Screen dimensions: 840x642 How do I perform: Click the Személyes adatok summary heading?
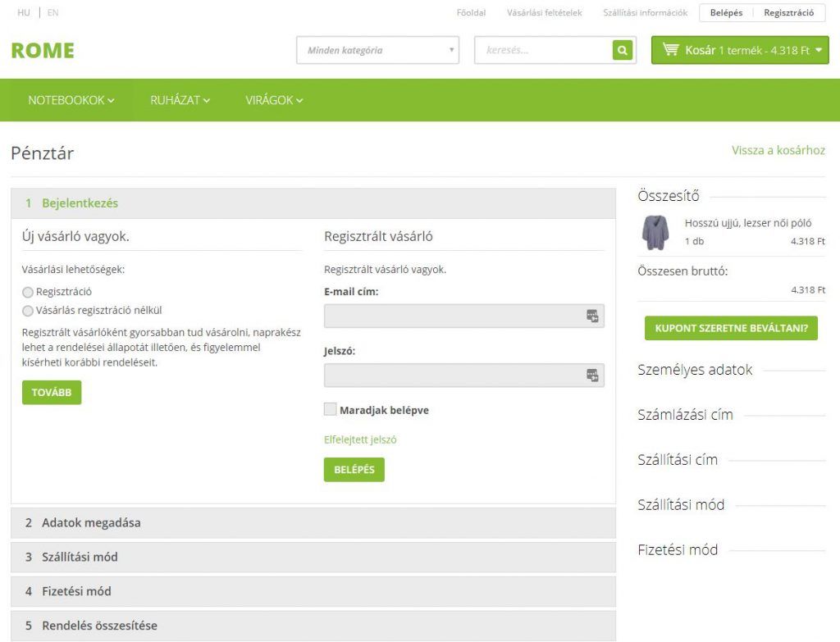pyautogui.click(x=695, y=370)
